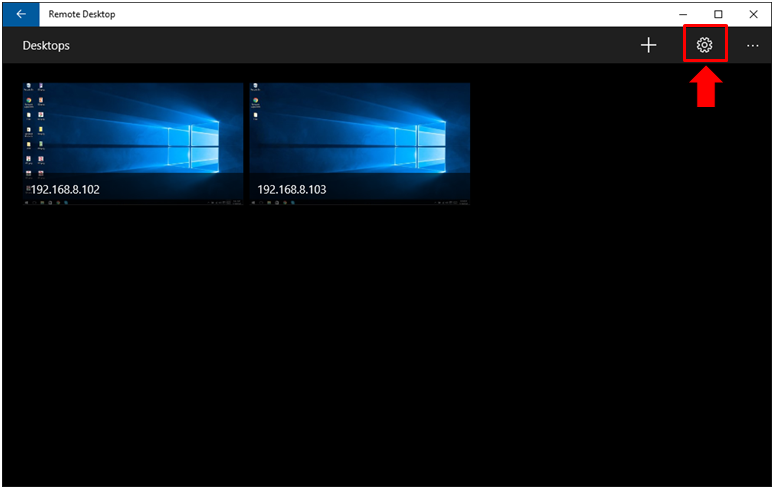Open the 192.168.8.102 desktop thumbnail
This screenshot has width=773, height=488.
133,143
